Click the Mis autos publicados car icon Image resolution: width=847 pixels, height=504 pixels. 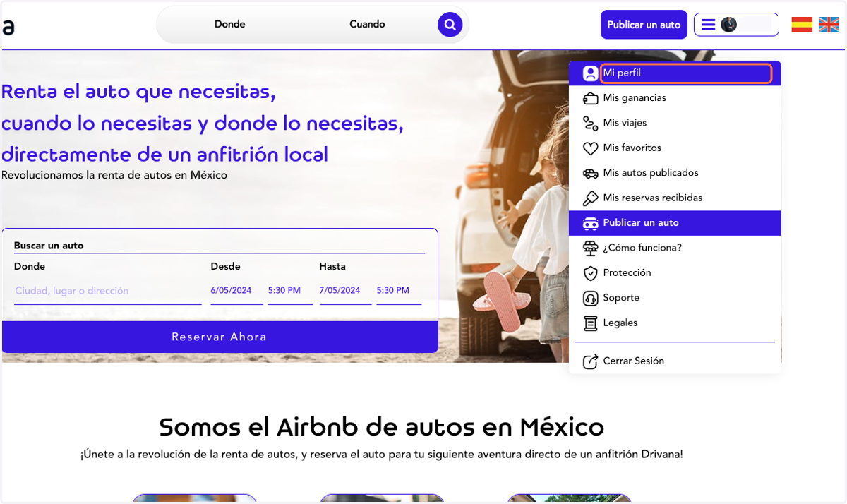point(590,173)
